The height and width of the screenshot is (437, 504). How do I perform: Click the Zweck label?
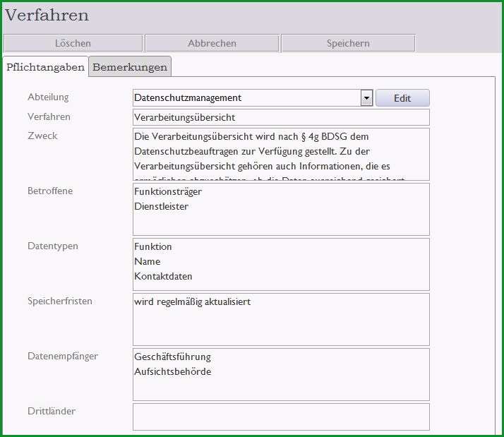coord(42,136)
